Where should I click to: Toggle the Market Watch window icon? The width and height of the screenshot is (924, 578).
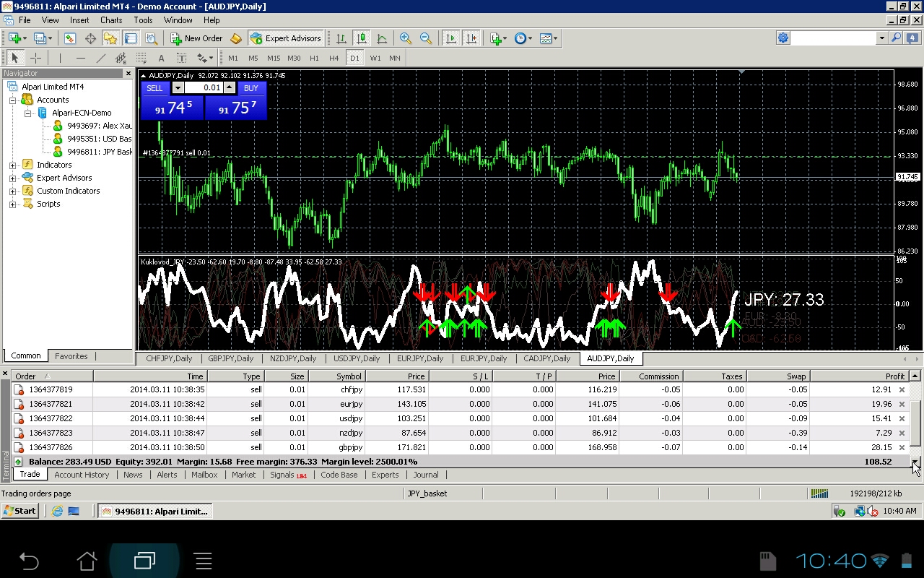[70, 38]
